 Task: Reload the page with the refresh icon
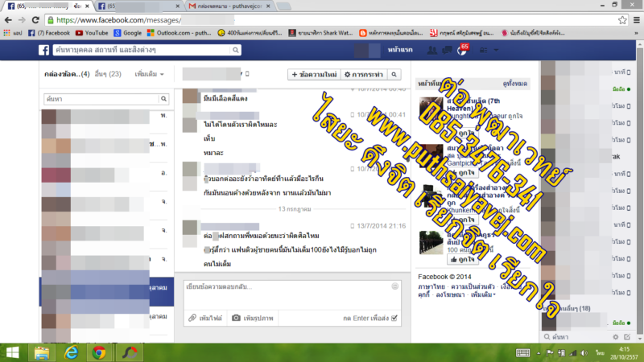coord(35,19)
